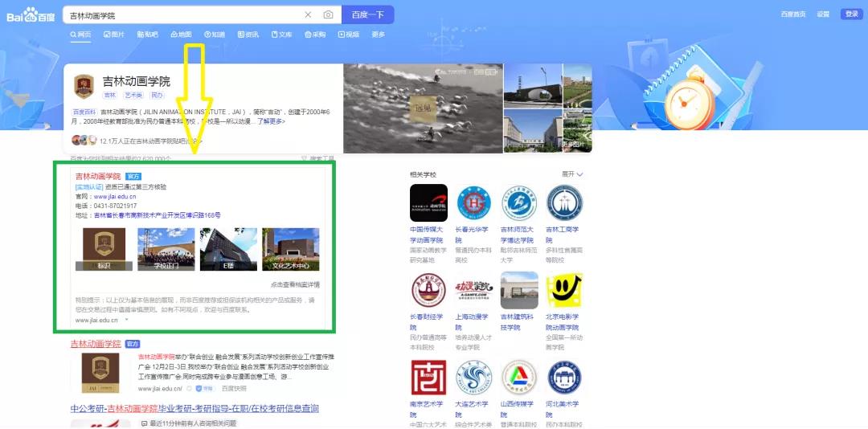
Task: Switch to the 视频 tab
Action: pos(349,35)
